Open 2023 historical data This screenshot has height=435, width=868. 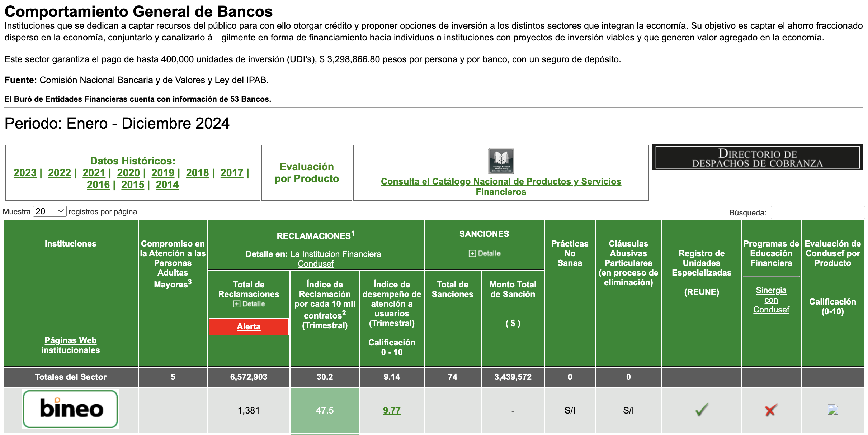click(25, 173)
